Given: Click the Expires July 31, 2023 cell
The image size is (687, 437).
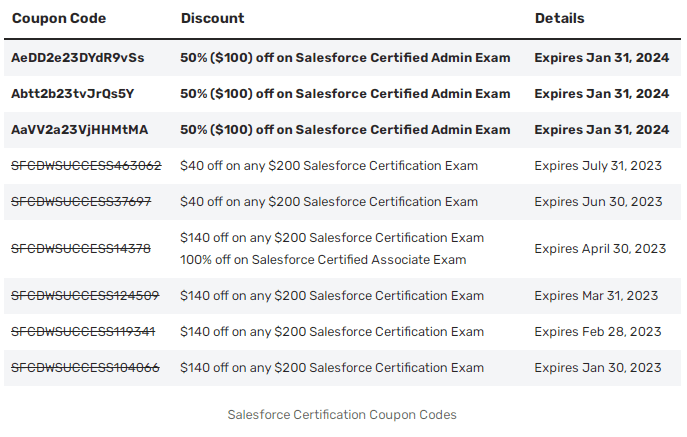Looking at the screenshot, I should coord(599,166).
